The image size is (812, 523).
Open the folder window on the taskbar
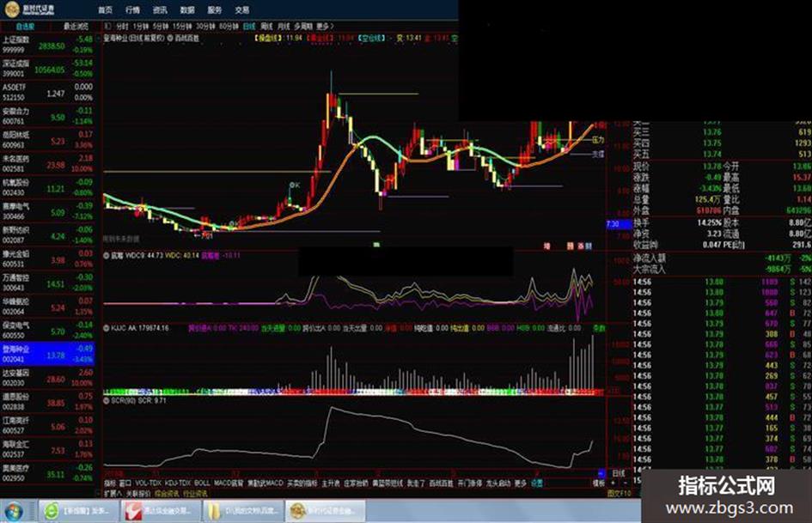[243, 511]
